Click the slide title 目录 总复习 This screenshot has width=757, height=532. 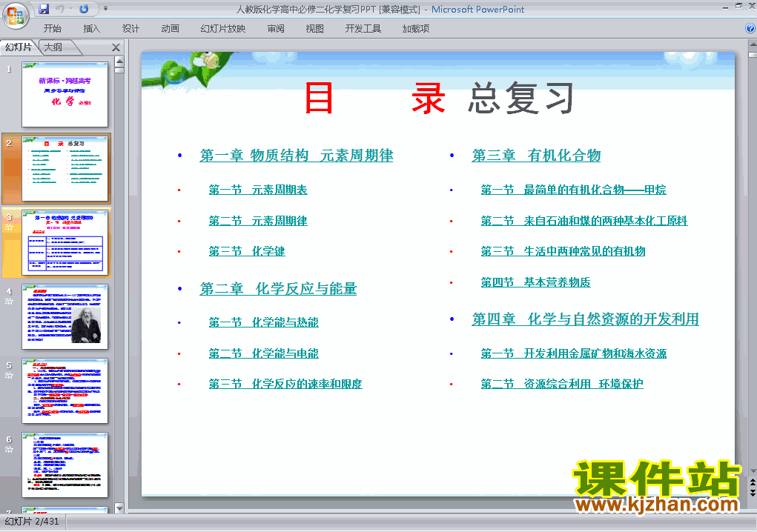click(439, 99)
